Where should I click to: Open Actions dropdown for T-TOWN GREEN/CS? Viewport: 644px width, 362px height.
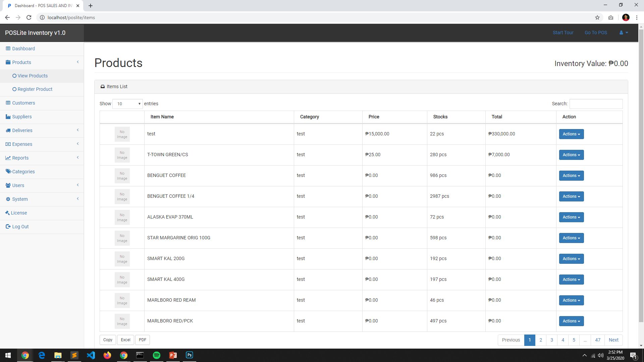tap(571, 155)
